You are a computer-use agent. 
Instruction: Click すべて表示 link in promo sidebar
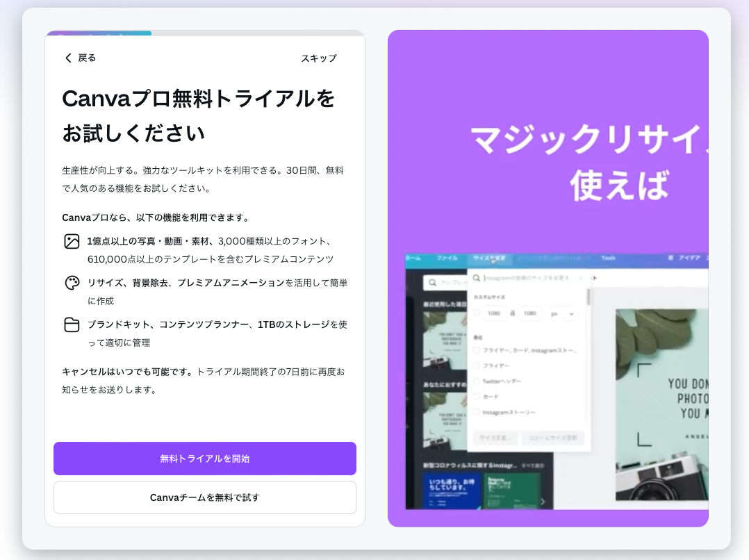(533, 466)
